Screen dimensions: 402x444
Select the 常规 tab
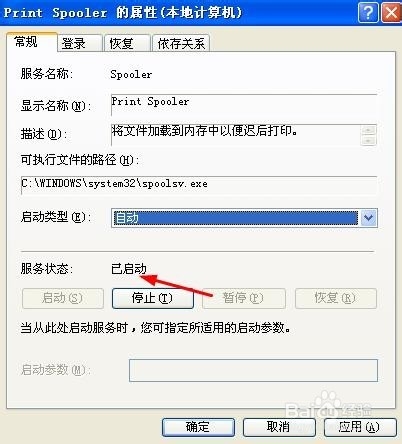point(32,42)
